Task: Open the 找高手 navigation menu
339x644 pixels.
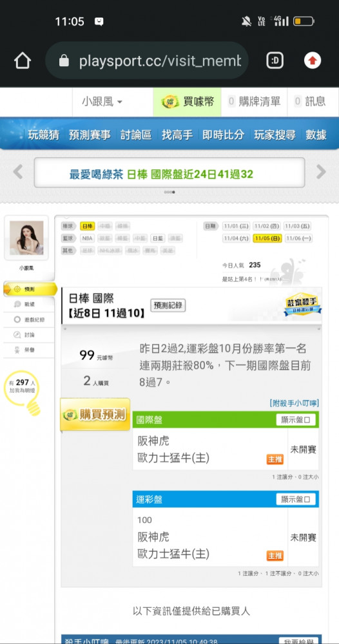Action: point(177,135)
